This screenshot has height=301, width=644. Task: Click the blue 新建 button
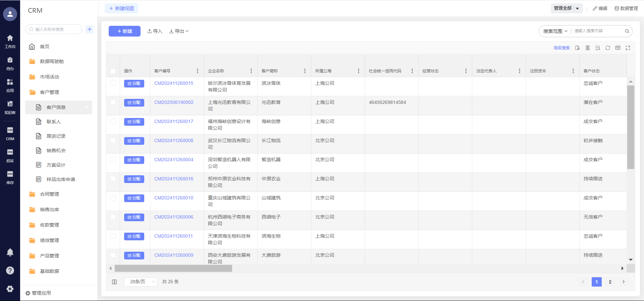(124, 31)
